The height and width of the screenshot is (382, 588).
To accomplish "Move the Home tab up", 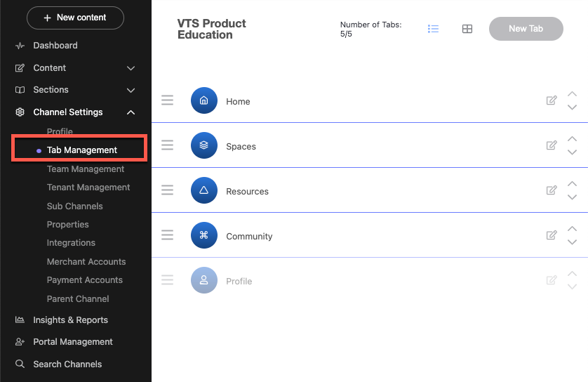I will 572,94.
